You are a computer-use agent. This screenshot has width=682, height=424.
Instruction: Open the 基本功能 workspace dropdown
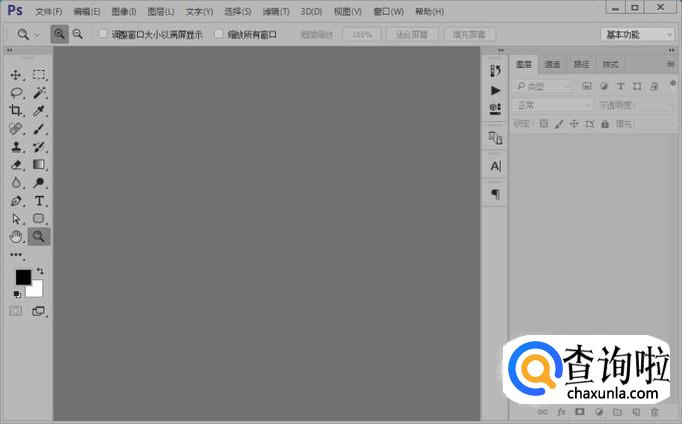[639, 34]
